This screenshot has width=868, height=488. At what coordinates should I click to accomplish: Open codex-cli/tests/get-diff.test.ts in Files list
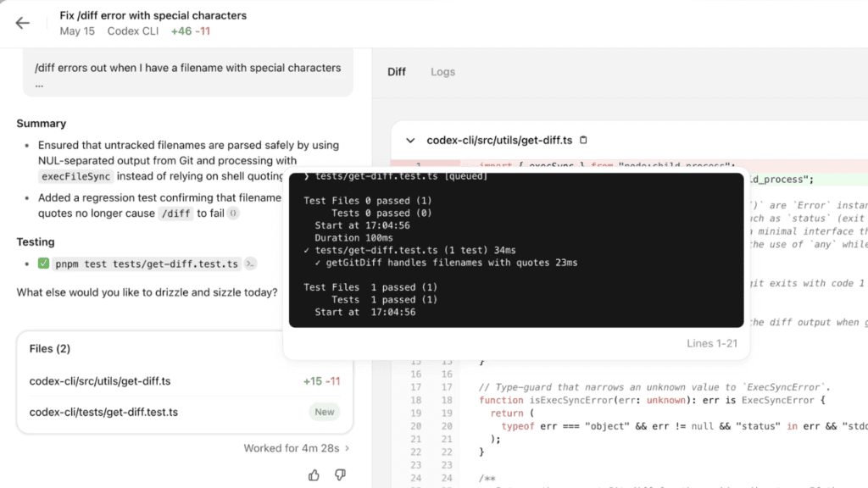pyautogui.click(x=103, y=413)
